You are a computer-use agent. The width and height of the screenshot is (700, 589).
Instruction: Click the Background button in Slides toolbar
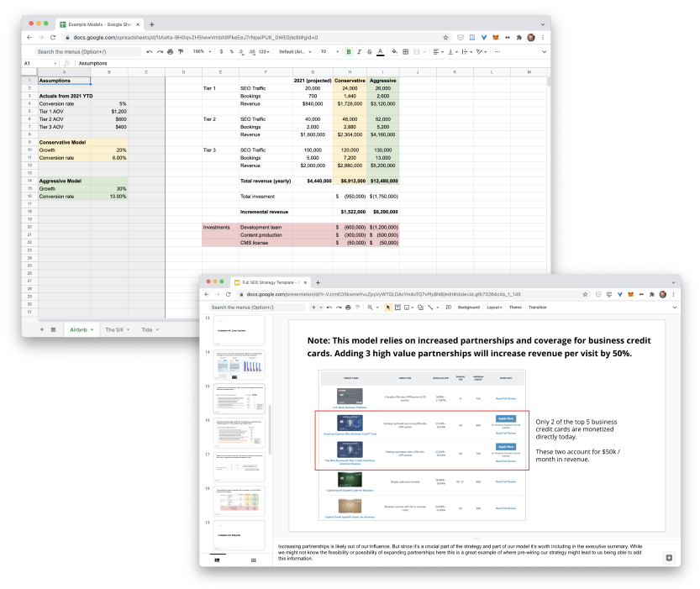coord(469,308)
